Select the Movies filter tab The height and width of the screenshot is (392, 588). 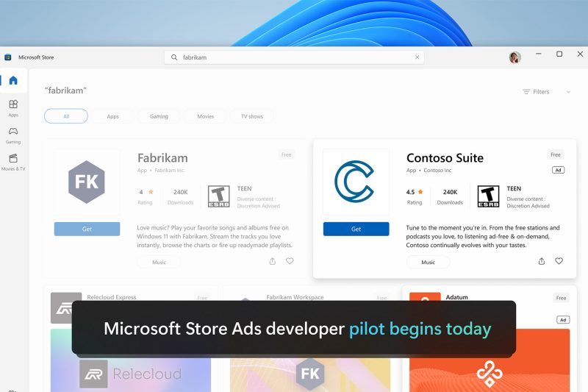206,116
